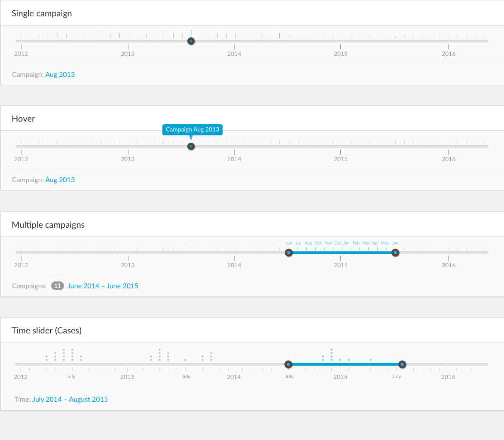Click end handle of Time slider range
This screenshot has width=504, height=440.
click(402, 364)
